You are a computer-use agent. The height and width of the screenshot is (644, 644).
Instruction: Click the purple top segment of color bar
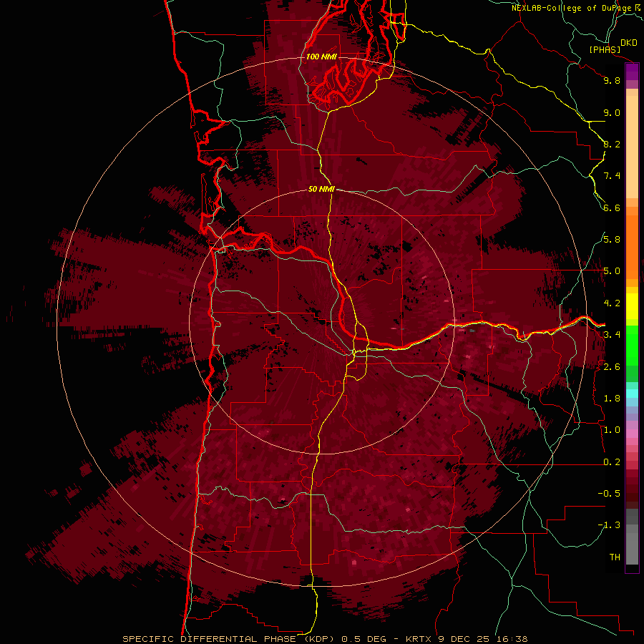click(x=632, y=72)
